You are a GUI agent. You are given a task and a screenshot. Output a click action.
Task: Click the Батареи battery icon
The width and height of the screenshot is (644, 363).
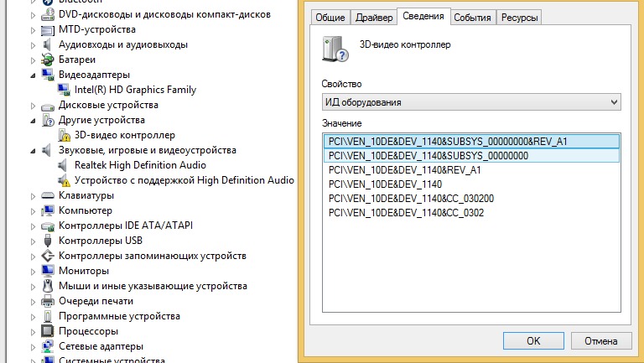[x=48, y=60]
